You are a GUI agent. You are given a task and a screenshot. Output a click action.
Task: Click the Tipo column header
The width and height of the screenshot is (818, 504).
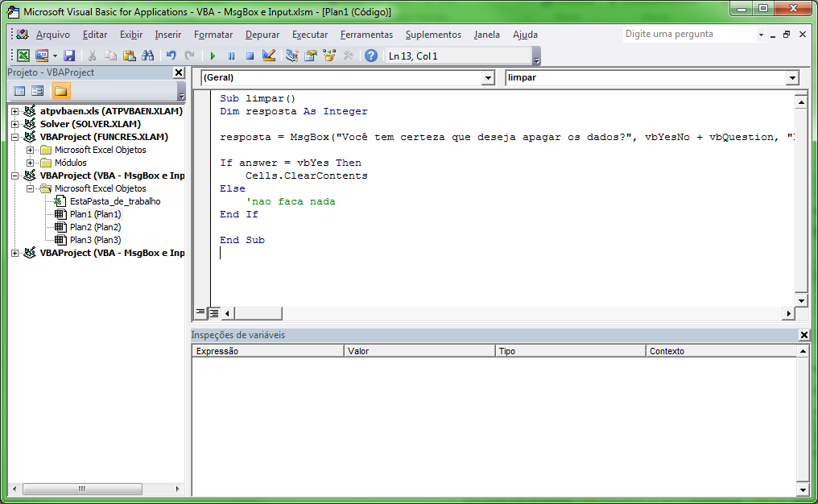point(570,351)
